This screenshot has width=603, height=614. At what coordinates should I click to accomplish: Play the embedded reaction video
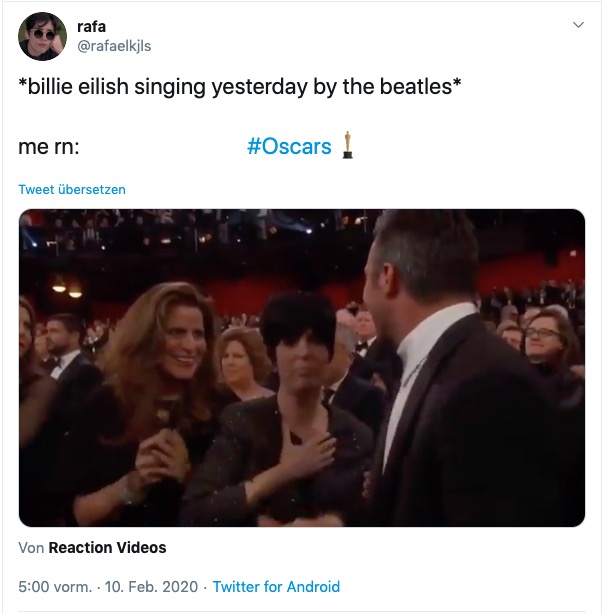(302, 368)
